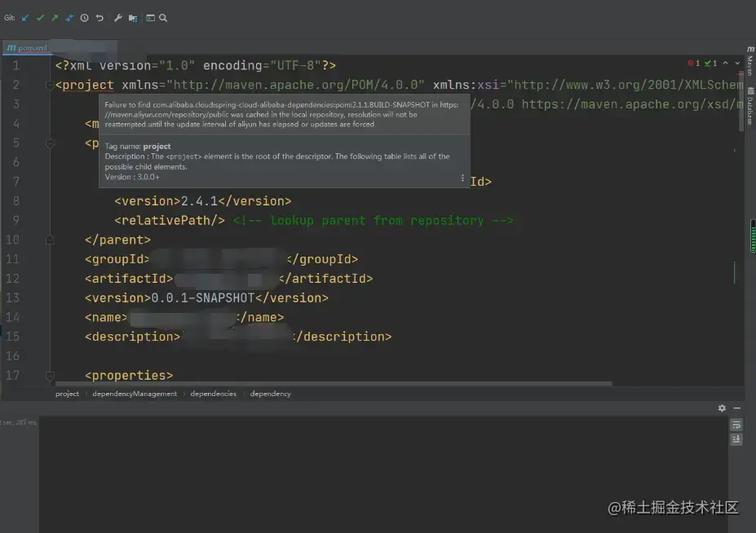Toggle scroll-to-end in the console panel
756x533 pixels.
tap(736, 439)
